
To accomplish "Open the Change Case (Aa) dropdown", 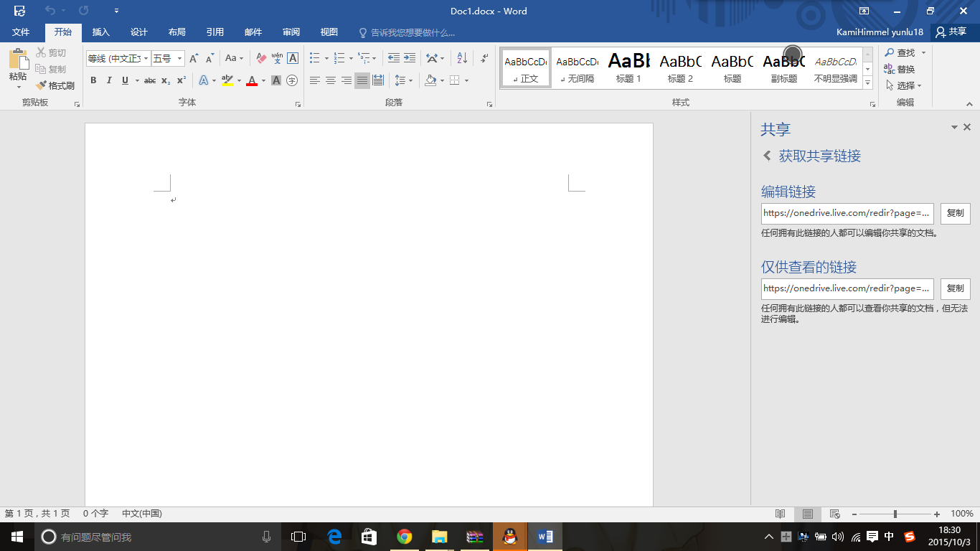I will coord(234,58).
